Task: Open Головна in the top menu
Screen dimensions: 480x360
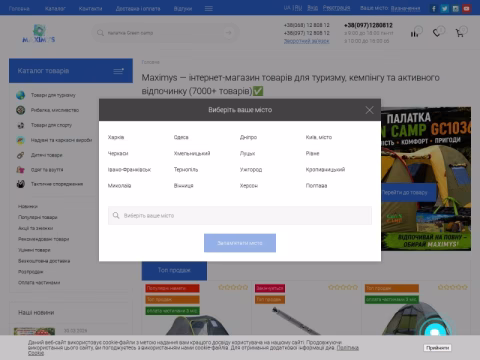Action: click(x=19, y=9)
